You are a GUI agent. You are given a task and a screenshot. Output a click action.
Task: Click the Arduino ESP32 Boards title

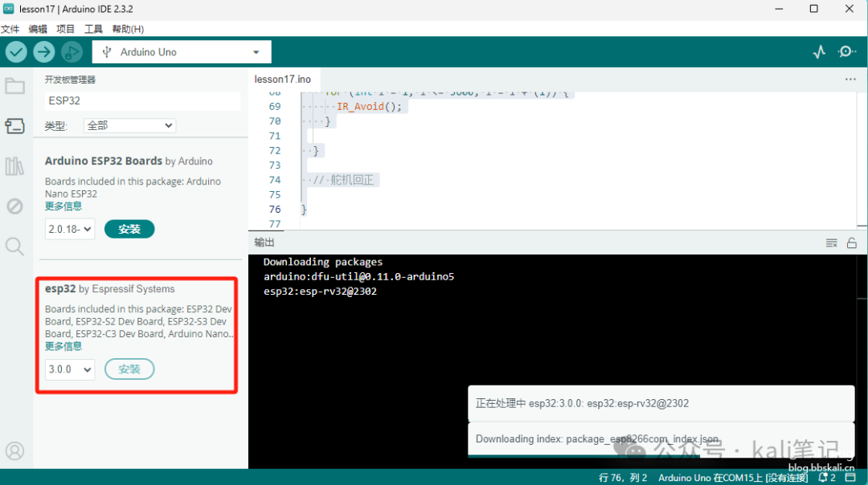pos(129,161)
